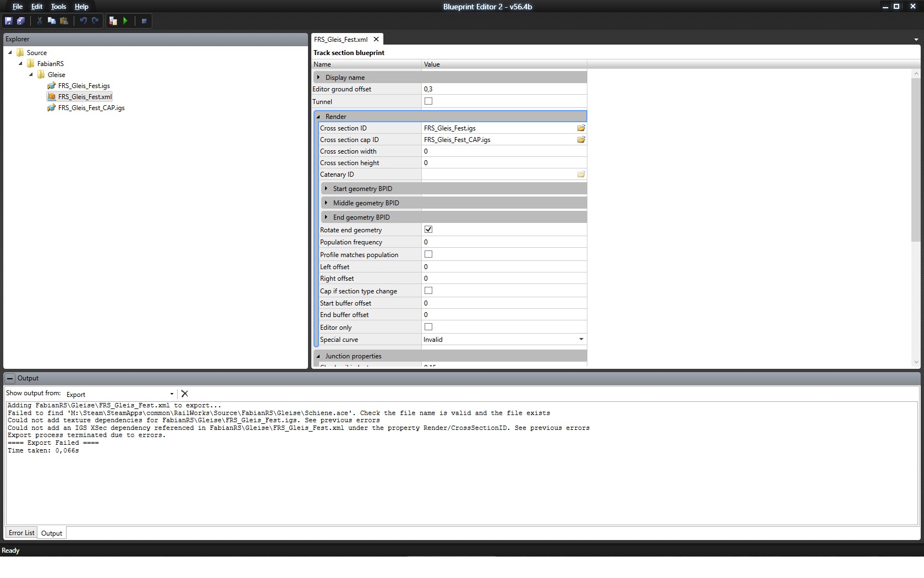This screenshot has height=578, width=924.
Task: Open the Edit menu
Action: click(37, 7)
